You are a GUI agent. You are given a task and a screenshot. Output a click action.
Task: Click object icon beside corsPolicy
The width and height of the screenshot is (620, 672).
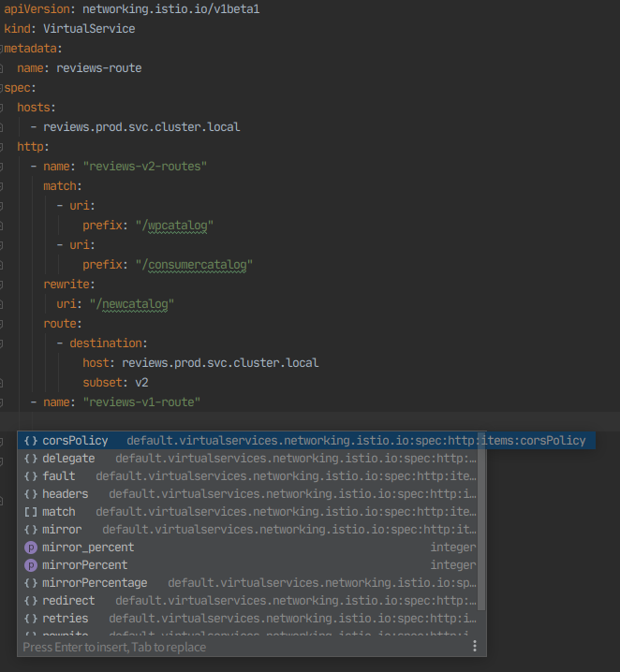(x=31, y=441)
